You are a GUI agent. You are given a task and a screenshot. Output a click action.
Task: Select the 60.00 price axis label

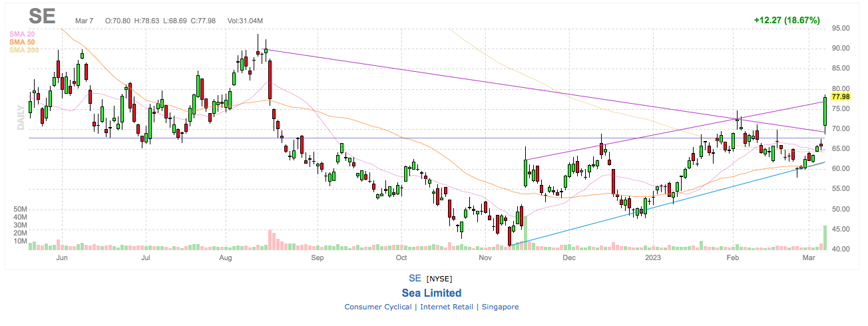(842, 169)
